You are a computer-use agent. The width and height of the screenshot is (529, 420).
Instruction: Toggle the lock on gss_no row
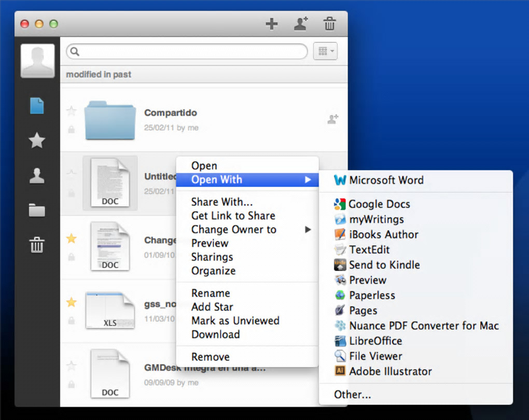point(72,320)
